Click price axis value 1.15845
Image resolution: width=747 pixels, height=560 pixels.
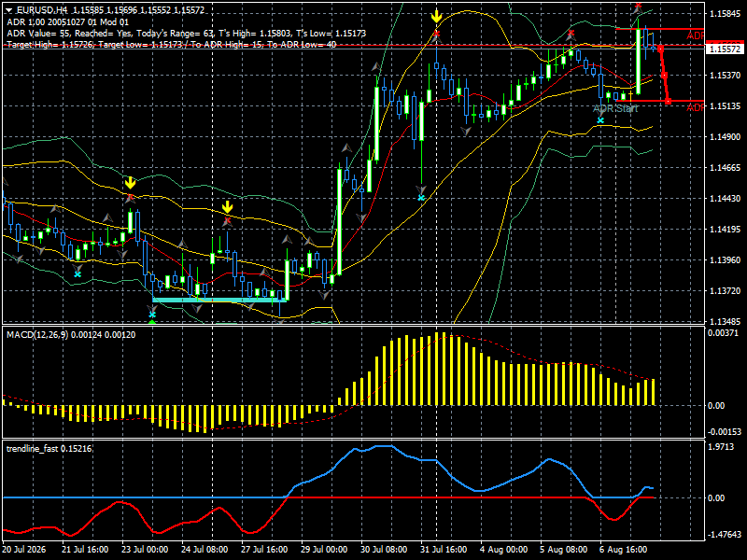click(x=726, y=13)
